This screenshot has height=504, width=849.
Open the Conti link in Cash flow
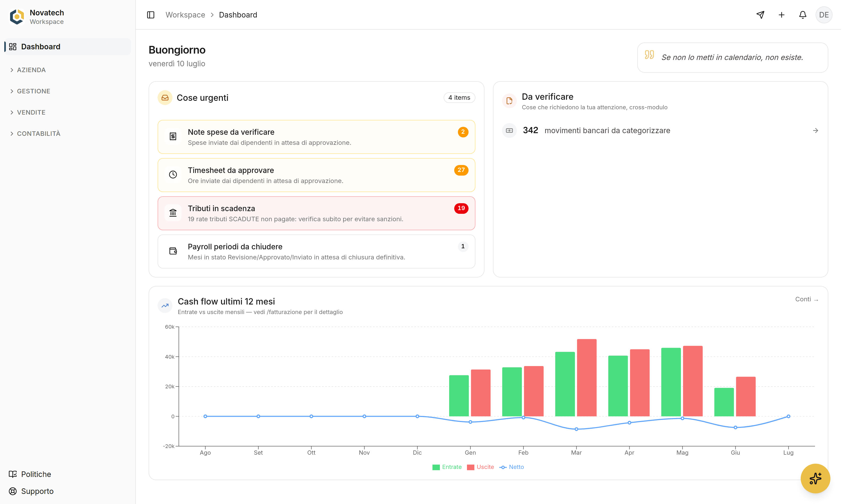tap(807, 299)
